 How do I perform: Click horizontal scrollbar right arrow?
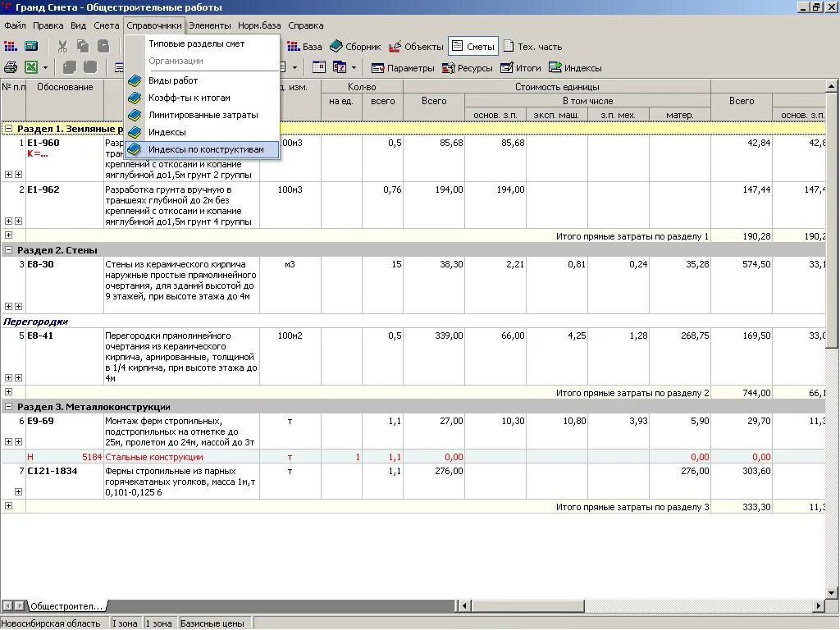[x=819, y=606]
